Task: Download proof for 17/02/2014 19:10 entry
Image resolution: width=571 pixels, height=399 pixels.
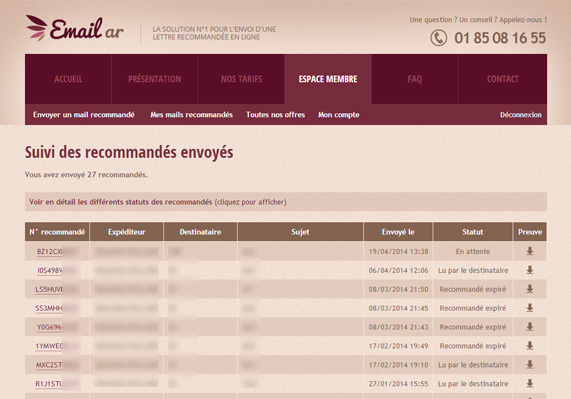Action: click(530, 365)
